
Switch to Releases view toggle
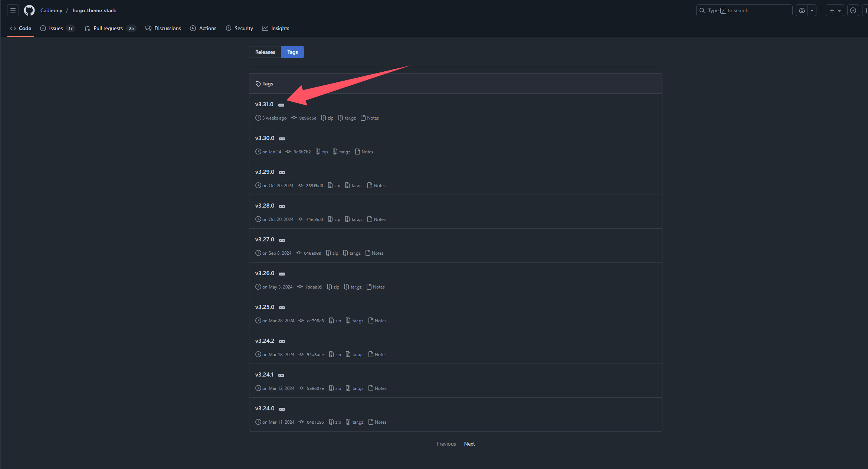click(x=265, y=52)
